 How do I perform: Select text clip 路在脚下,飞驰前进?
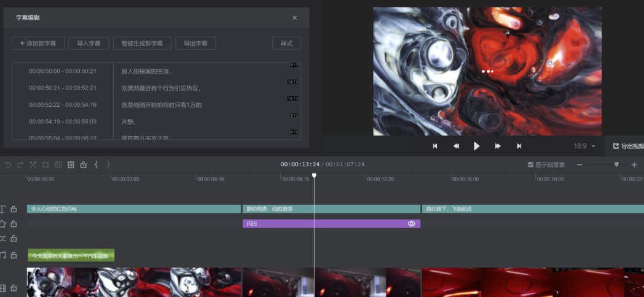click(533, 209)
